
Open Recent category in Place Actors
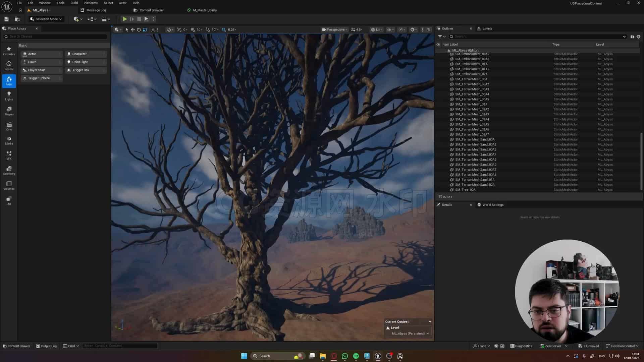[x=9, y=66]
